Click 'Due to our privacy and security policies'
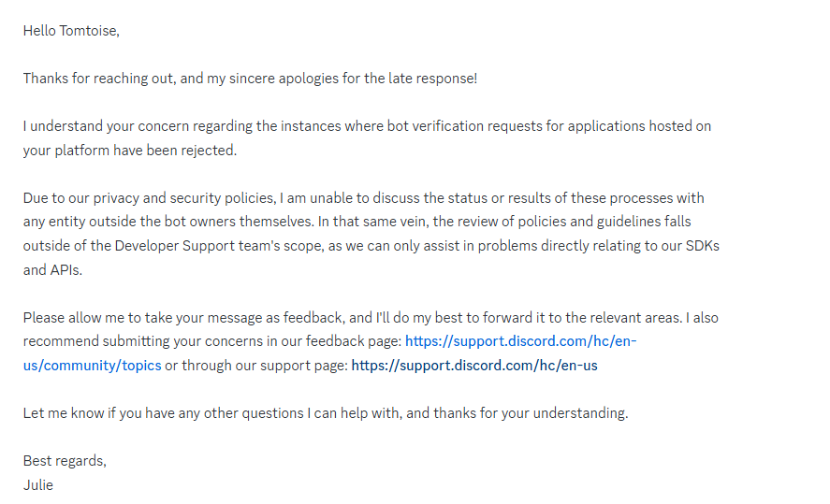 point(149,198)
